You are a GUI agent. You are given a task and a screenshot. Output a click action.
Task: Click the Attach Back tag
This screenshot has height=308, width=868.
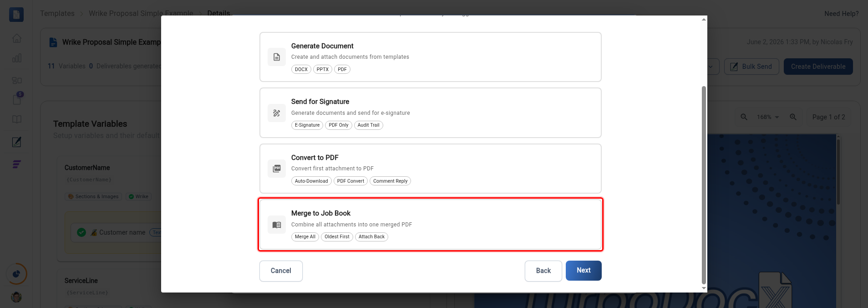[x=371, y=237]
